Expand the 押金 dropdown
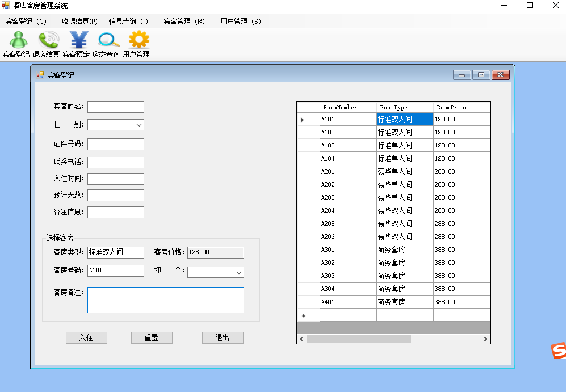 click(239, 272)
